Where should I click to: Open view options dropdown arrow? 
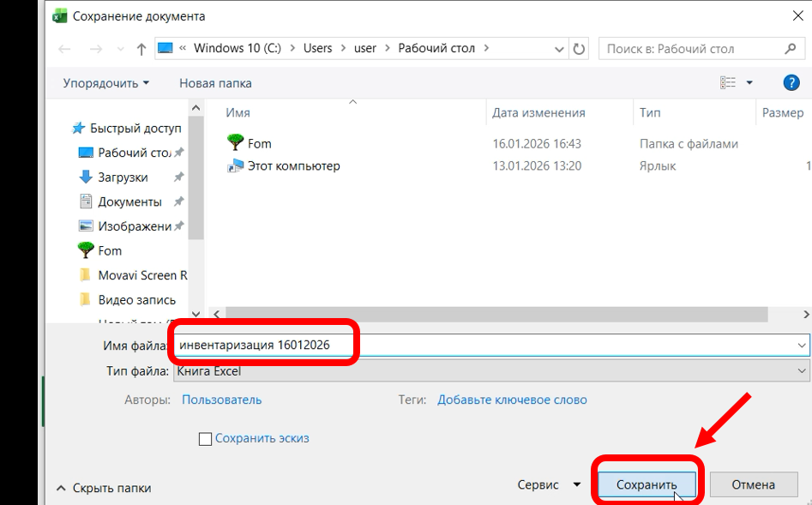click(x=749, y=82)
